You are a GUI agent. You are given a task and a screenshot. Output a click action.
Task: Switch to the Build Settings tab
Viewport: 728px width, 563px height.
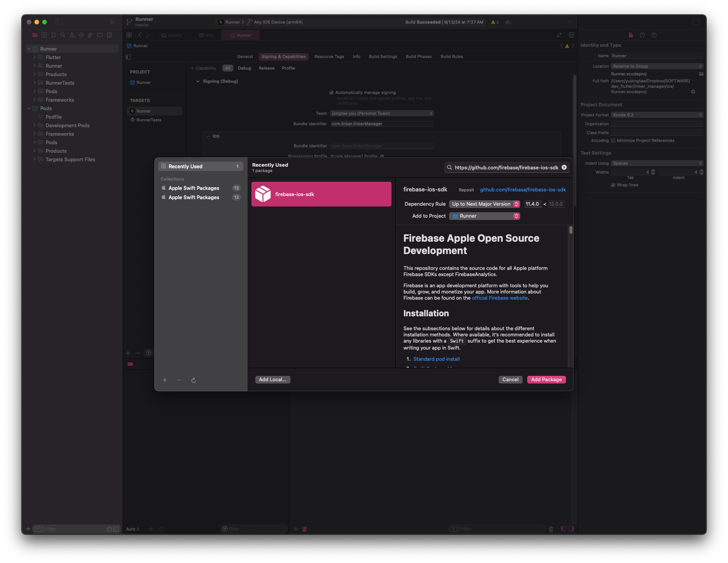(383, 56)
